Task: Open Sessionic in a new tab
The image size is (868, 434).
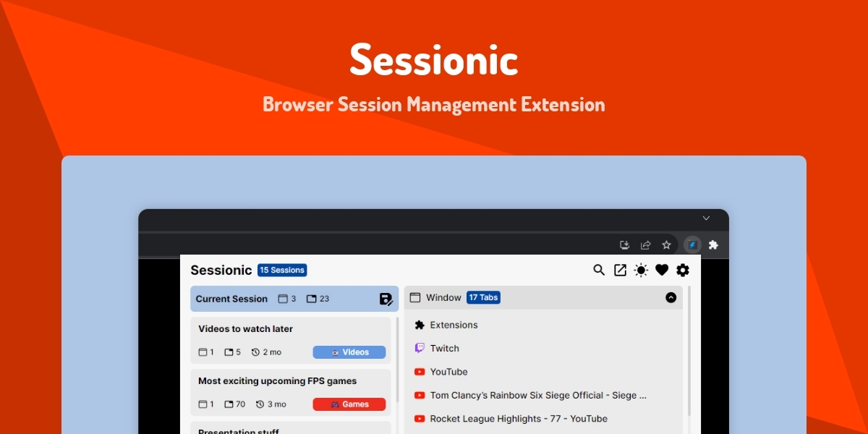Action: 620,270
